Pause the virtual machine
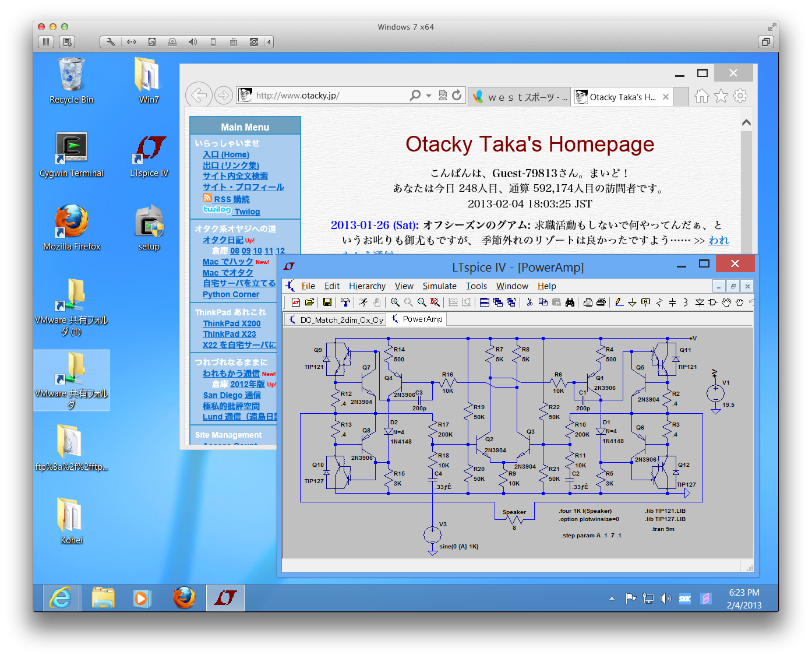 click(46, 42)
